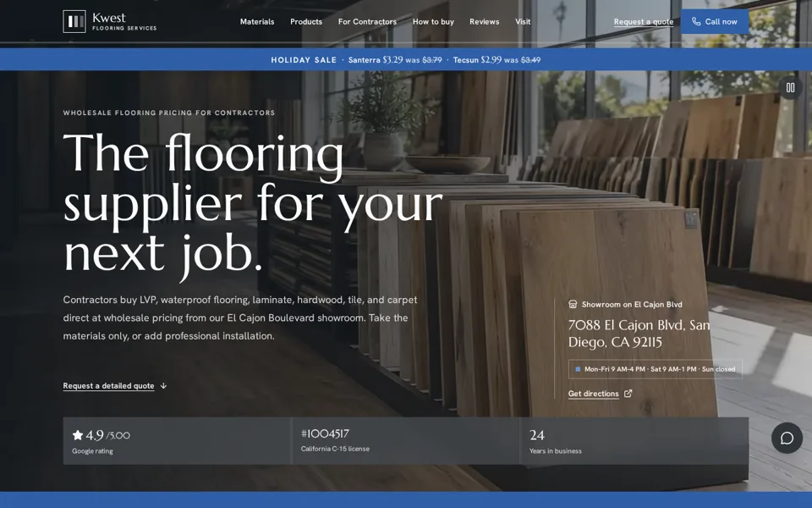This screenshot has height=508, width=812.
Task: Go to For Contractors page
Action: coord(367,22)
